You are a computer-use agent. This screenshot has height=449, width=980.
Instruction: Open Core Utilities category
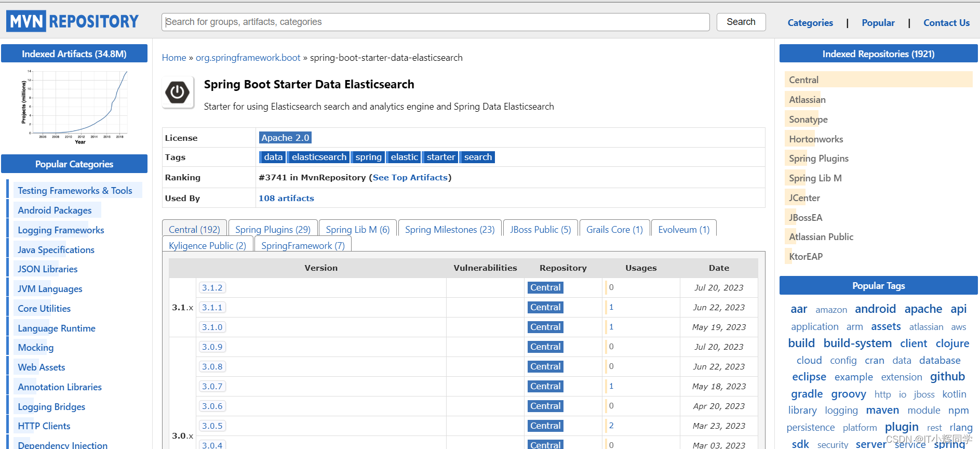pyautogui.click(x=44, y=309)
